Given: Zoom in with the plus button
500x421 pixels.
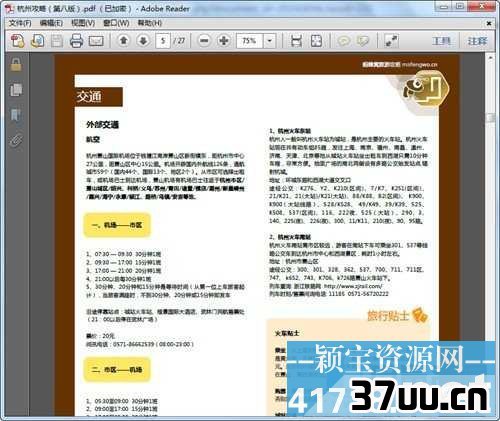Looking at the screenshot, I should 224,41.
